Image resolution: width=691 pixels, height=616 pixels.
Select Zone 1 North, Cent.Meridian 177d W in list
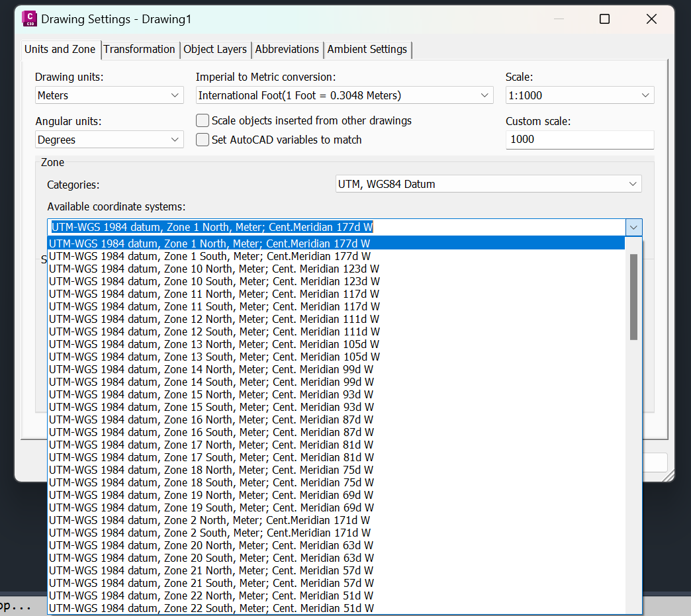(x=336, y=243)
